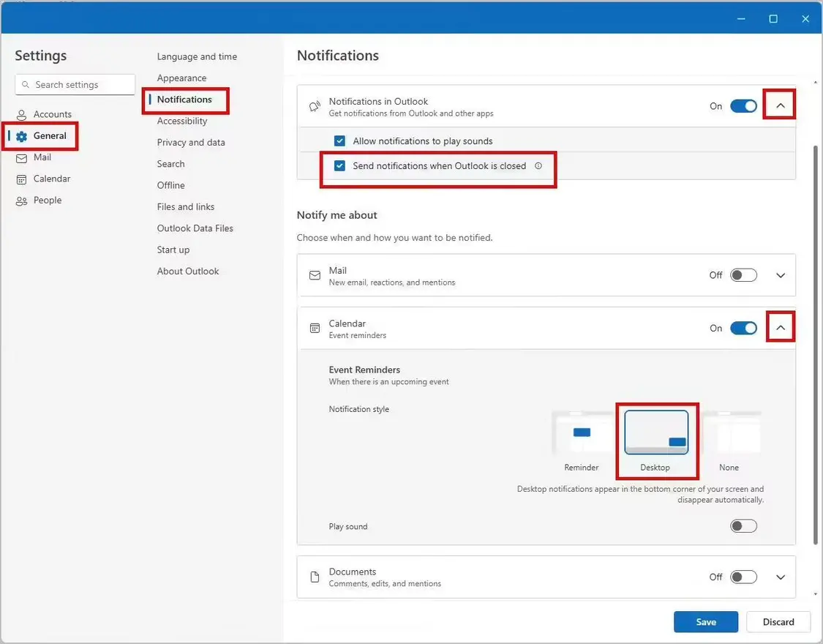This screenshot has height=644, width=823.
Task: Click the "Notification style" label
Action: (359, 409)
